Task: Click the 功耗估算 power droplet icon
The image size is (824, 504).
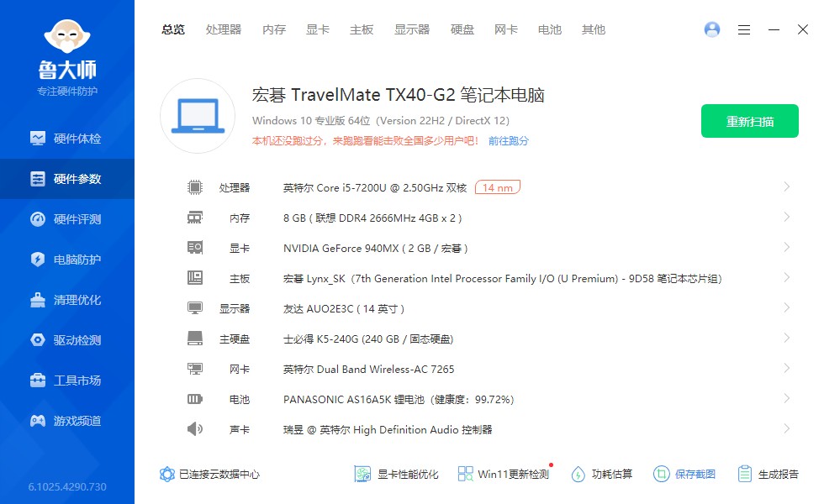Action: [x=578, y=474]
